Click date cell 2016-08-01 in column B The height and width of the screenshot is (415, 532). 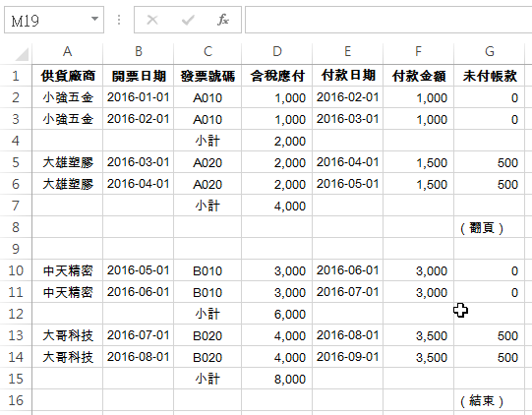(x=138, y=357)
